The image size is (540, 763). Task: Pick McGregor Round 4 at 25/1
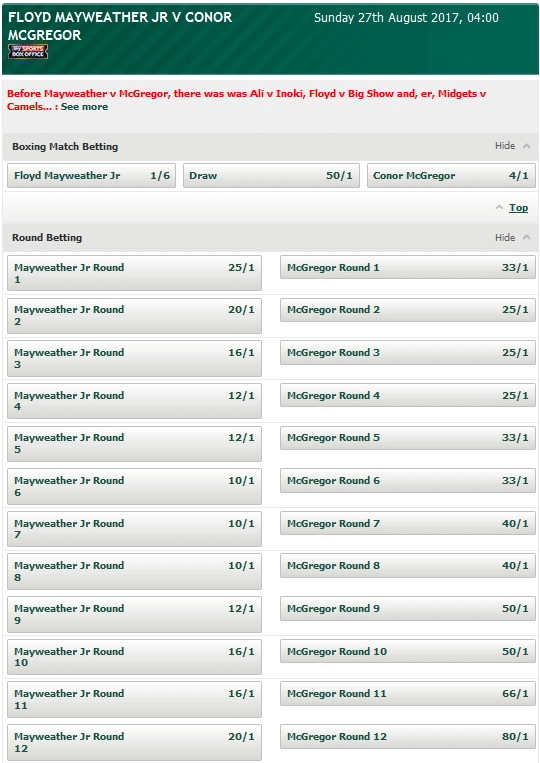pyautogui.click(x=408, y=395)
